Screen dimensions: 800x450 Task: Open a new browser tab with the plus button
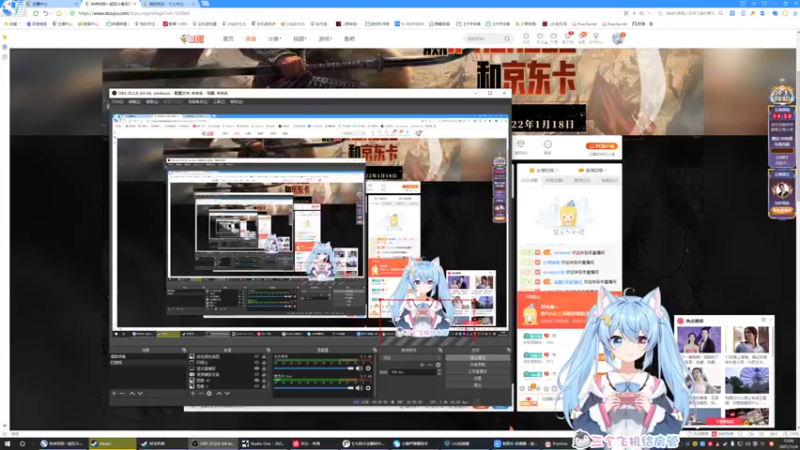(x=205, y=4)
